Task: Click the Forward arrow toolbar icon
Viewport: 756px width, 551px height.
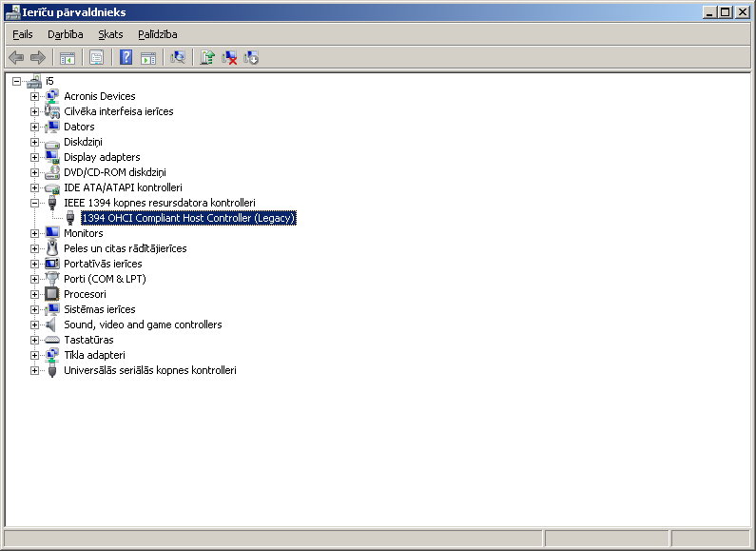Action: 38,58
